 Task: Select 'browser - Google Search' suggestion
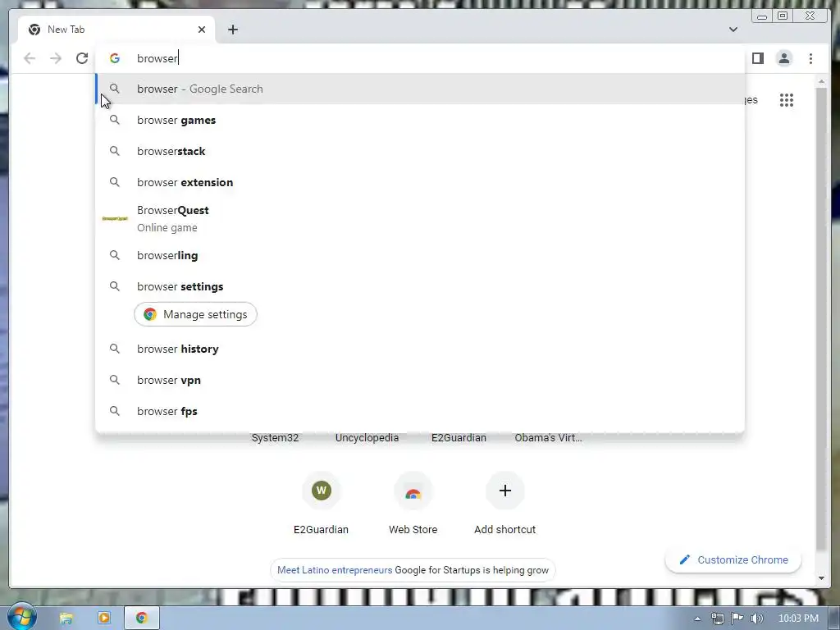coord(420,89)
